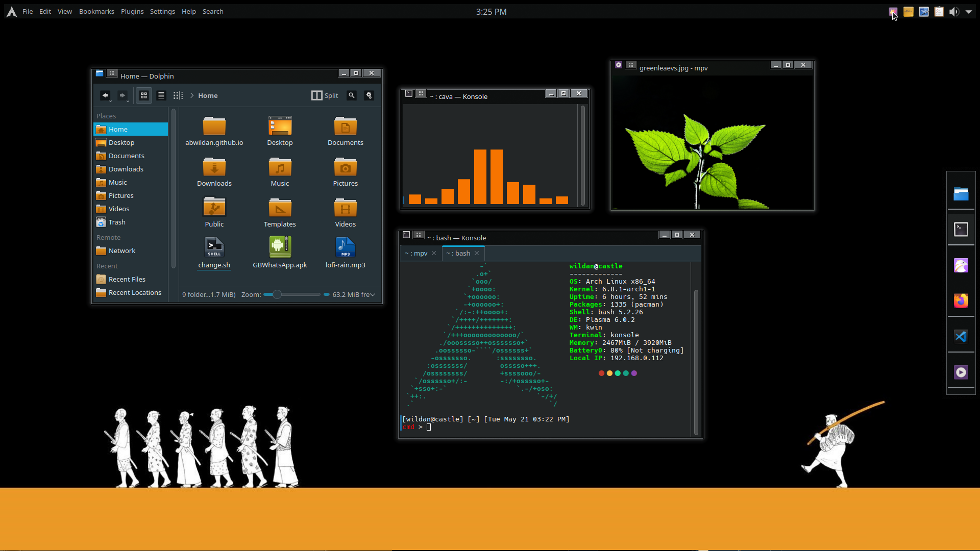Open the Music folder icon in file view
980x551 pixels.
point(280,172)
